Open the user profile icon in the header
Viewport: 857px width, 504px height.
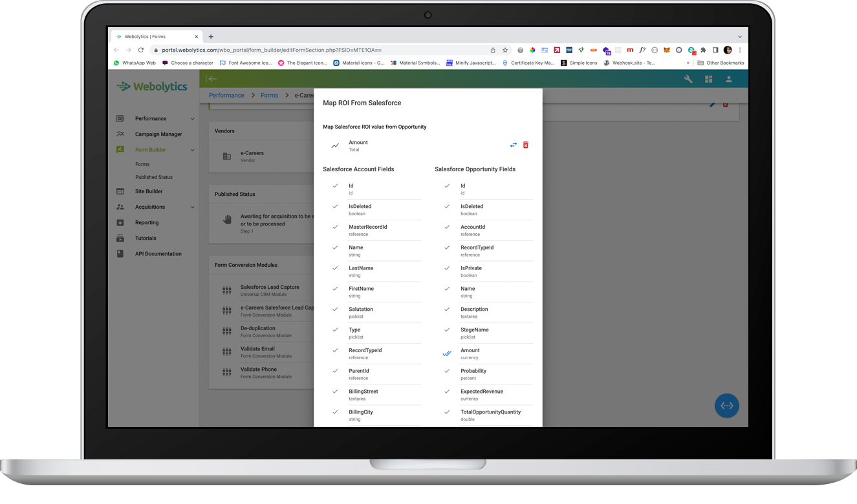(728, 78)
